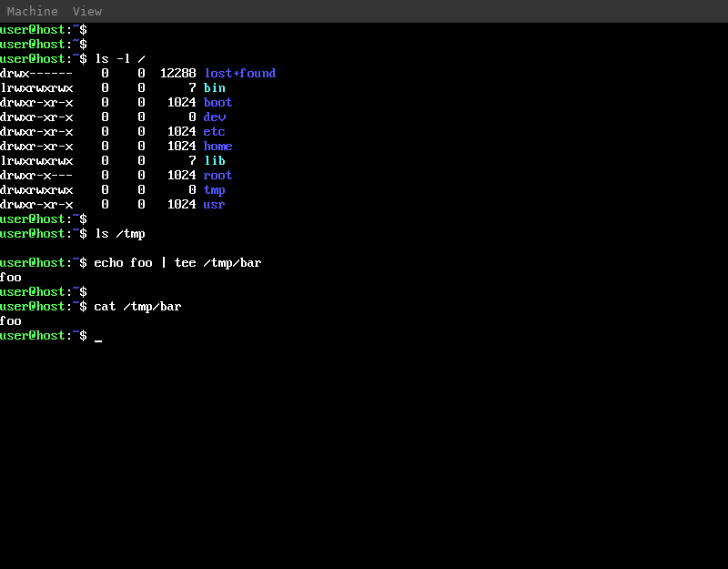The image size is (728, 569).
Task: Click the "cat /tmp/bar" command text
Action: 138,307
